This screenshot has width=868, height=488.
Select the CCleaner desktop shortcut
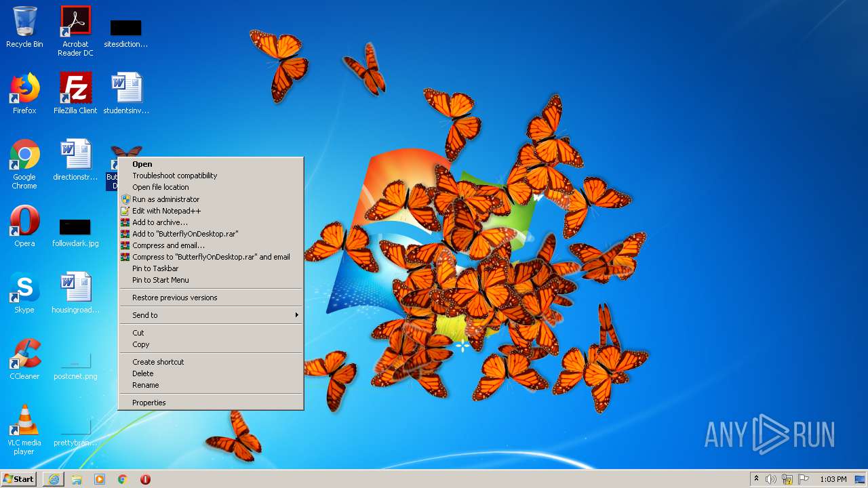(x=24, y=359)
